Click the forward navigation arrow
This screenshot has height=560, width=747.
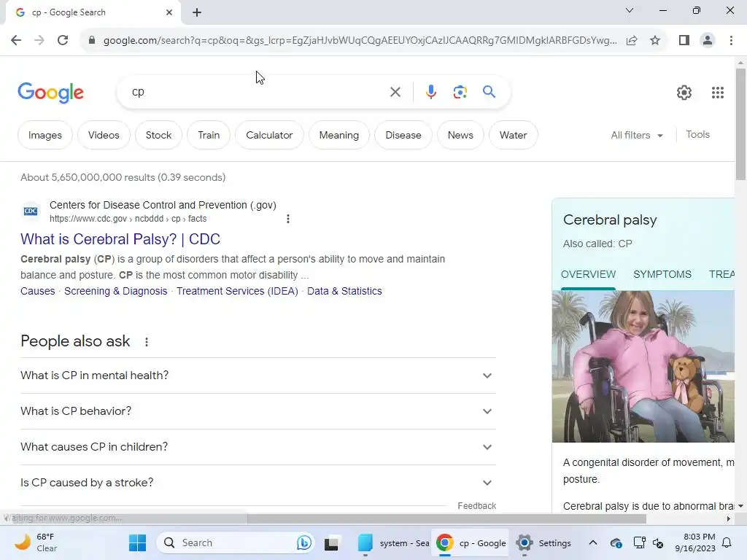point(39,40)
